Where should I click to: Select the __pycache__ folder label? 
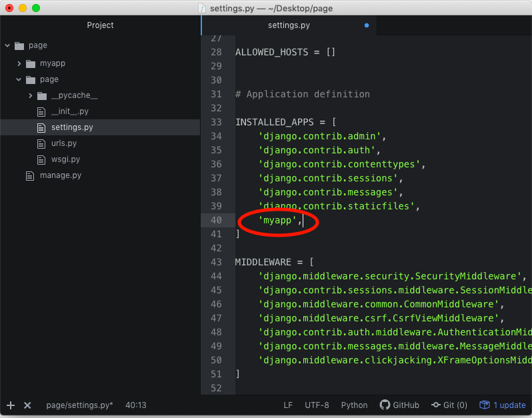[74, 95]
